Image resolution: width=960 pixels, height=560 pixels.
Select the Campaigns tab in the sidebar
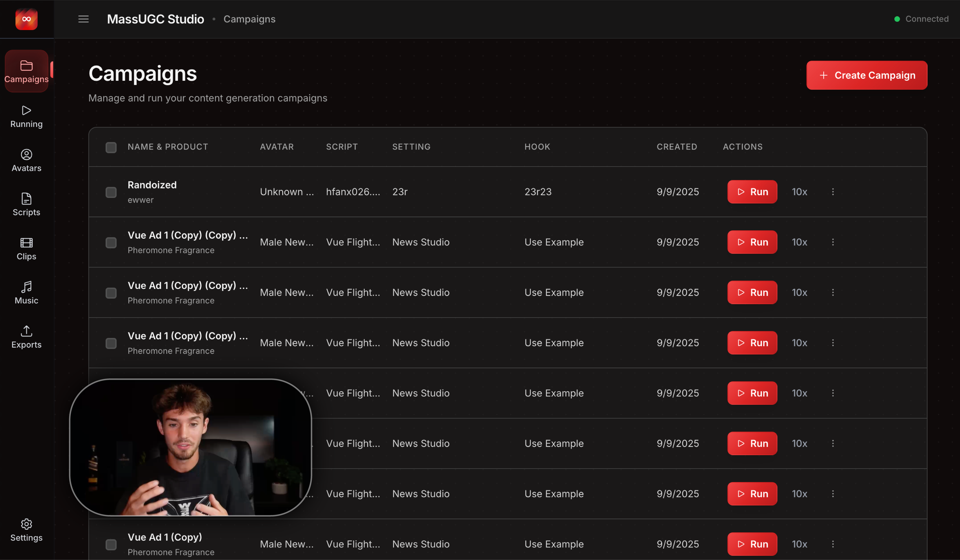(26, 71)
